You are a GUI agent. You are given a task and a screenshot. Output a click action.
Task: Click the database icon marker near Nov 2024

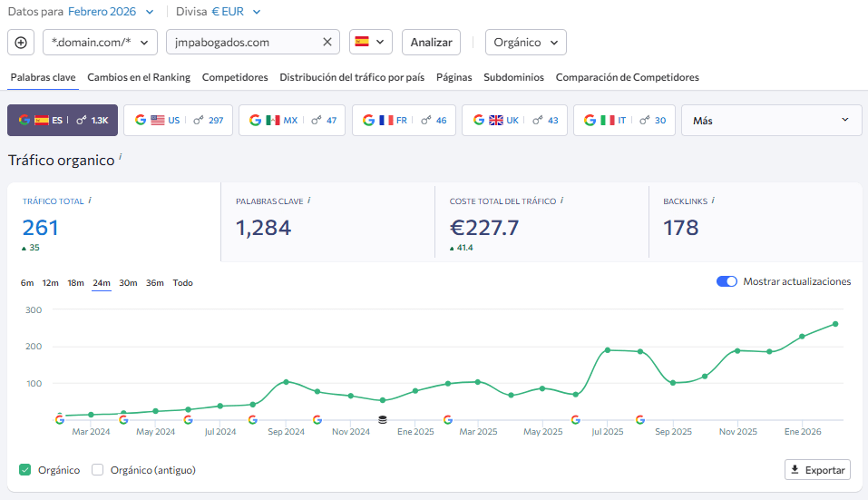coord(382,419)
